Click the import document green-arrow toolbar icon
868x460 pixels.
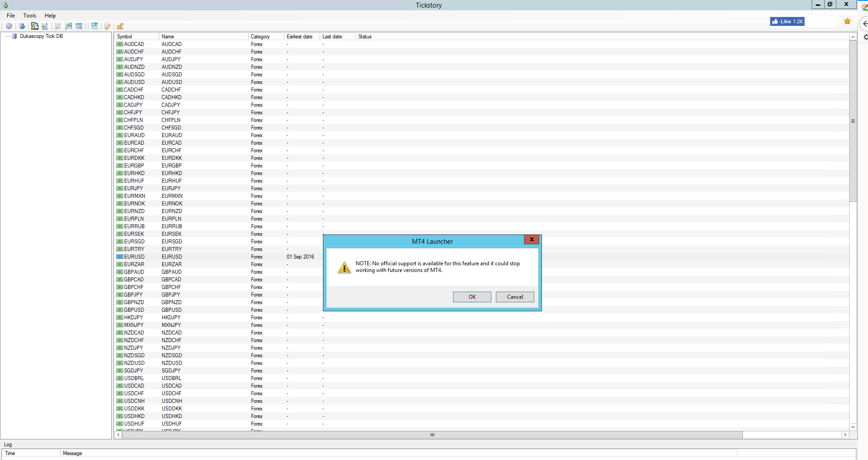tap(45, 26)
